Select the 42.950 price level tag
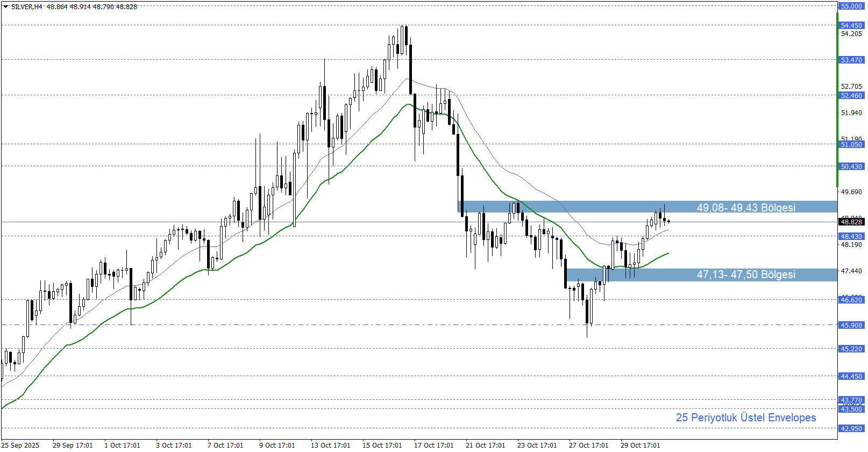The height and width of the screenshot is (452, 868). pos(851,428)
